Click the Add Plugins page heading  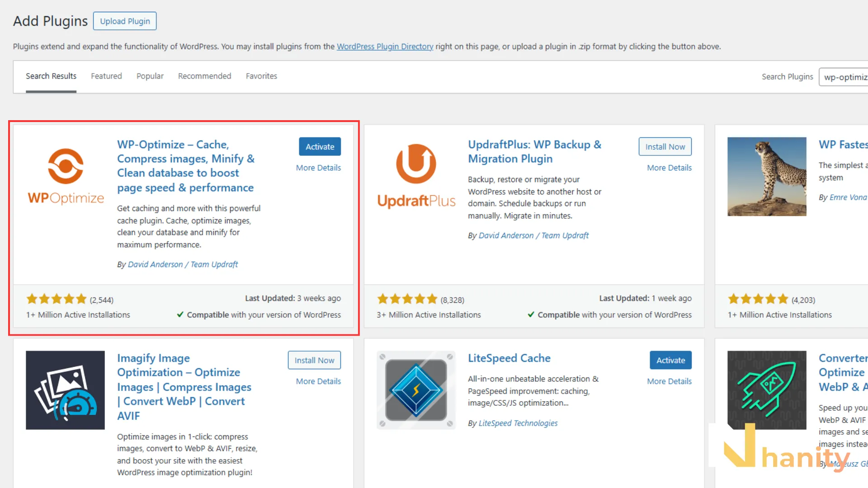click(x=50, y=21)
